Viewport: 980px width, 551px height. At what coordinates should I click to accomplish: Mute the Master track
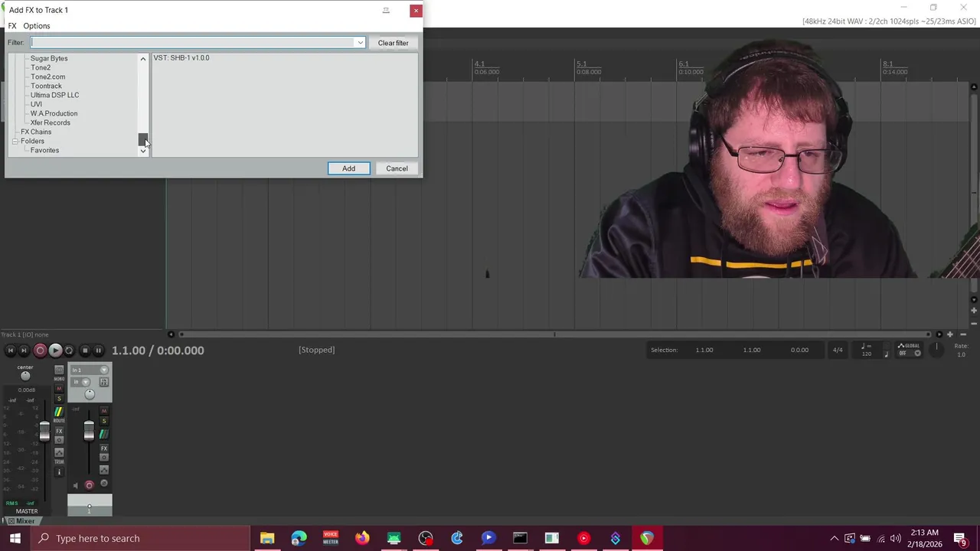(x=59, y=388)
